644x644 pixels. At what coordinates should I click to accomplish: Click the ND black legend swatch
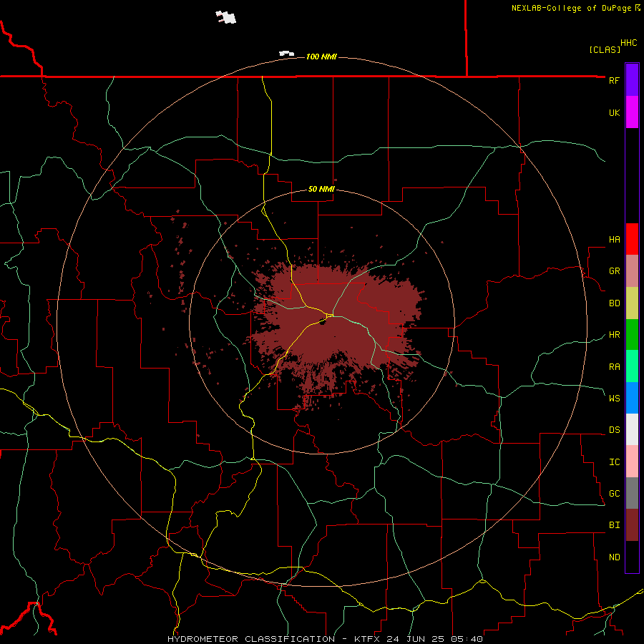(x=632, y=557)
